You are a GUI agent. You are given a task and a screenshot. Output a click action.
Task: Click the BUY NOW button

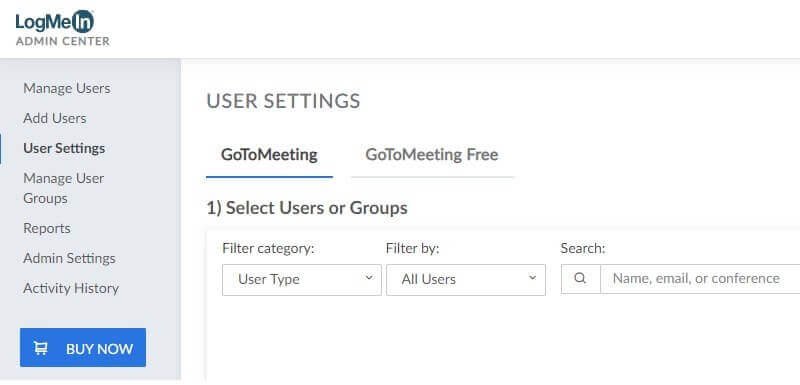click(x=83, y=348)
